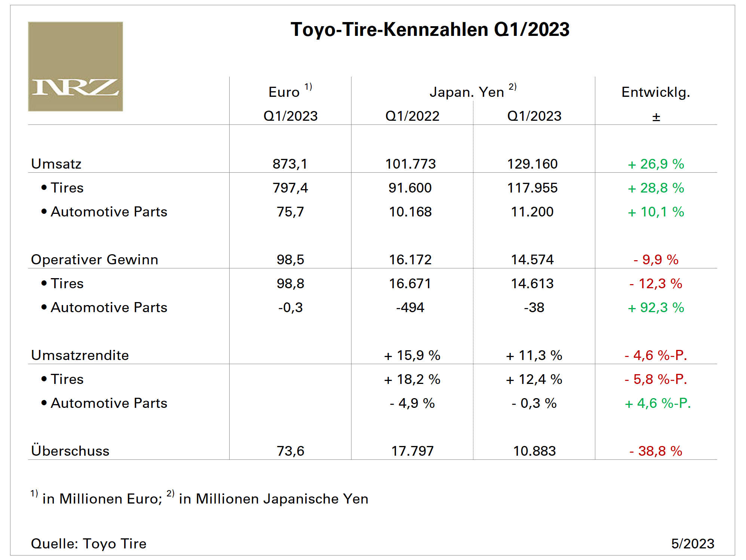This screenshot has height=560, width=746.
Task: Select the Umsatzrendite row label
Action: [x=80, y=355]
